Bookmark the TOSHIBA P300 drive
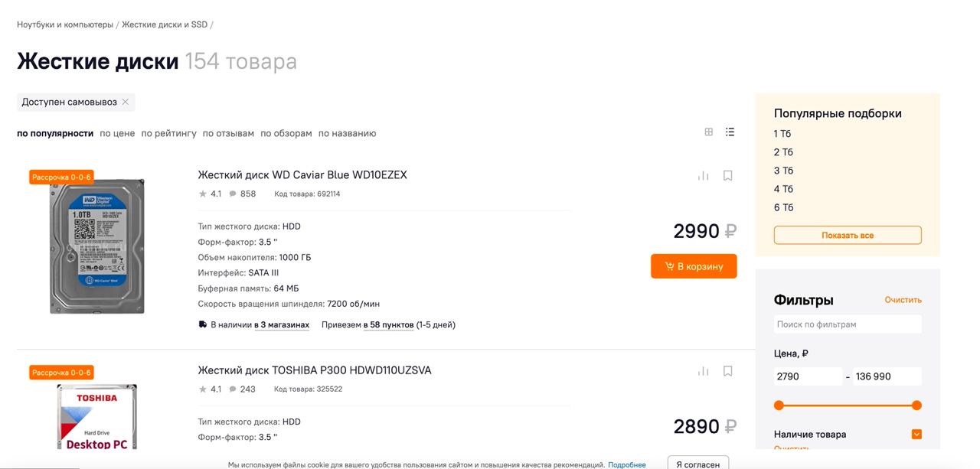980x469 pixels. pyautogui.click(x=727, y=371)
